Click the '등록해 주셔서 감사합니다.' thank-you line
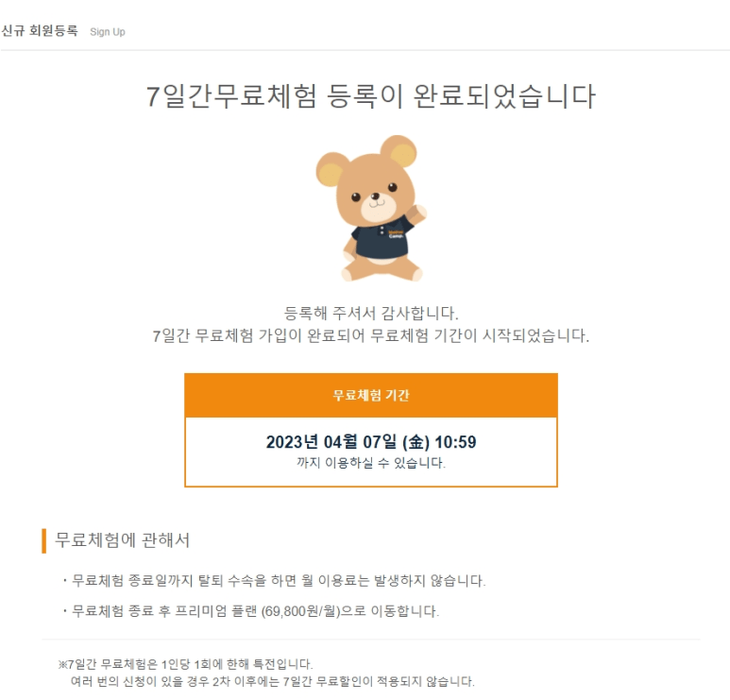 point(371,313)
